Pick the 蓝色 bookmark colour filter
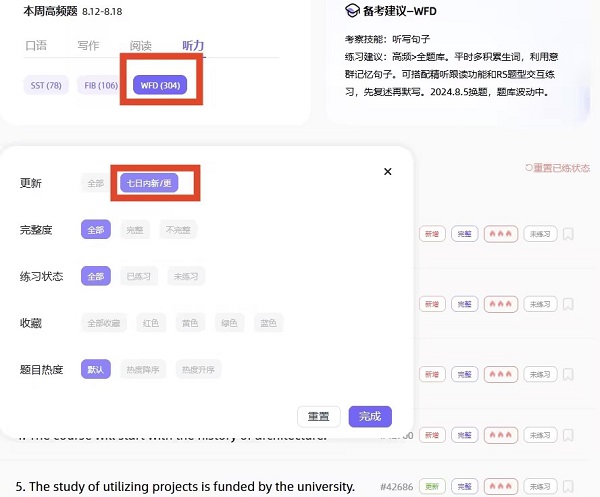The width and height of the screenshot is (600, 497). point(268,323)
